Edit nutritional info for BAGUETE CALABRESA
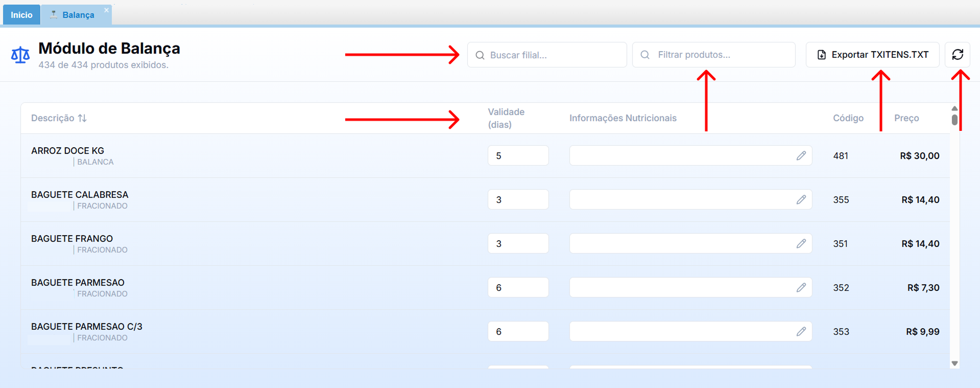The width and height of the screenshot is (980, 388). point(801,200)
